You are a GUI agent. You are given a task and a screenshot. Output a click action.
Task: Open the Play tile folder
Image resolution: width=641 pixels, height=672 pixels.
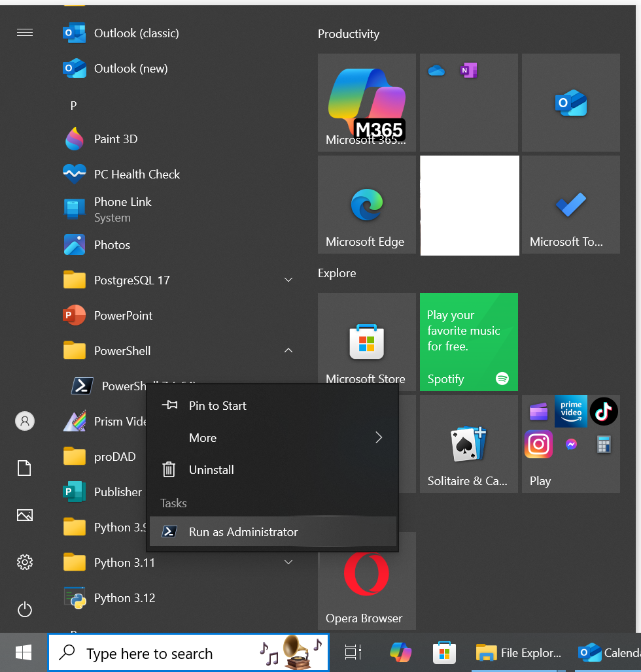570,444
